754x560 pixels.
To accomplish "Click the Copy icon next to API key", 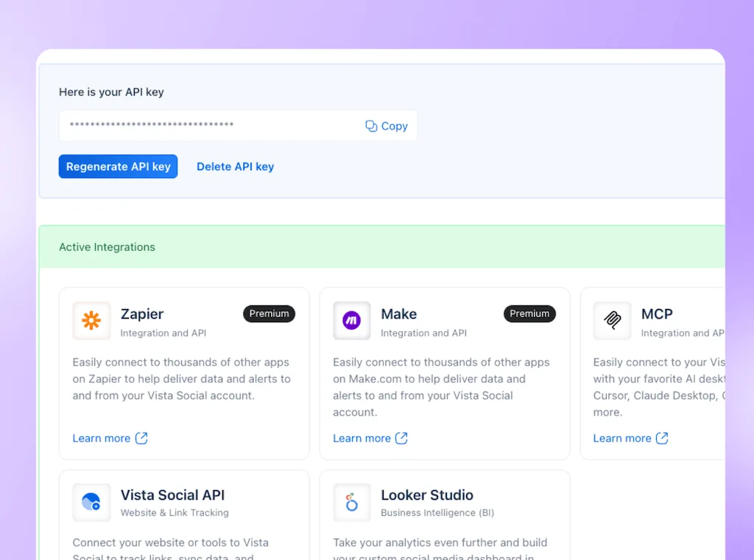I will click(x=371, y=126).
